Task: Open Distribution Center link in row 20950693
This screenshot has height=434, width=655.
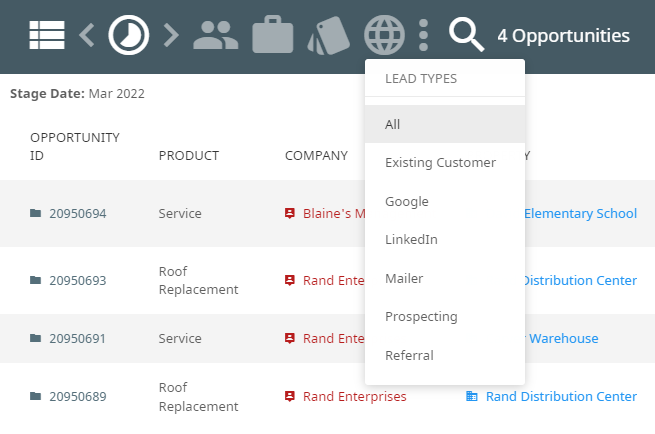Action: [x=581, y=280]
